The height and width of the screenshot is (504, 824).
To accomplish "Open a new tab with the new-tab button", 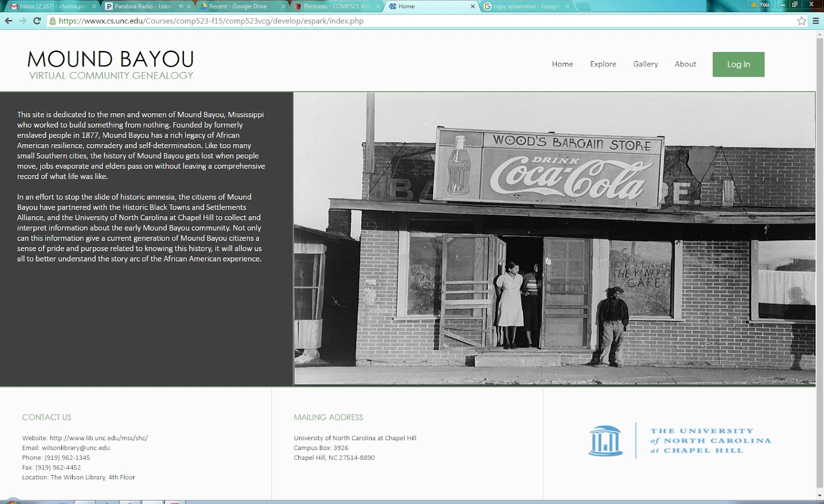I will [583, 7].
